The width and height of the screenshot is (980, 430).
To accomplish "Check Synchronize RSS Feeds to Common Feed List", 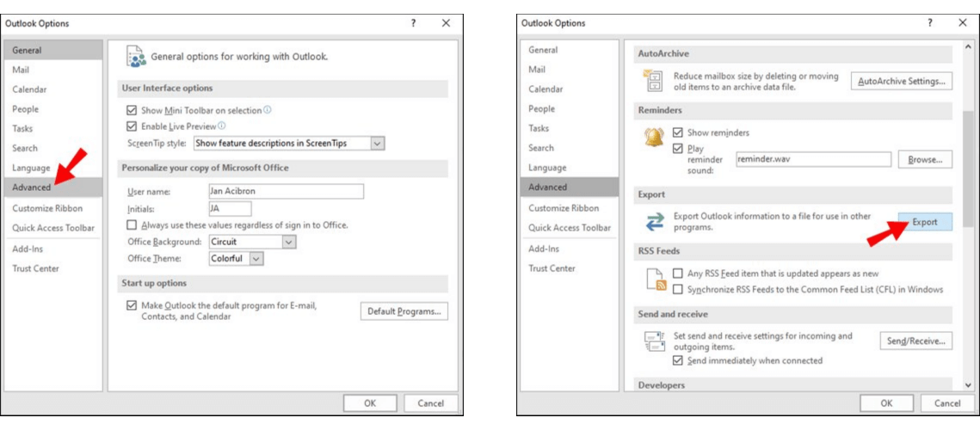I will (x=677, y=289).
